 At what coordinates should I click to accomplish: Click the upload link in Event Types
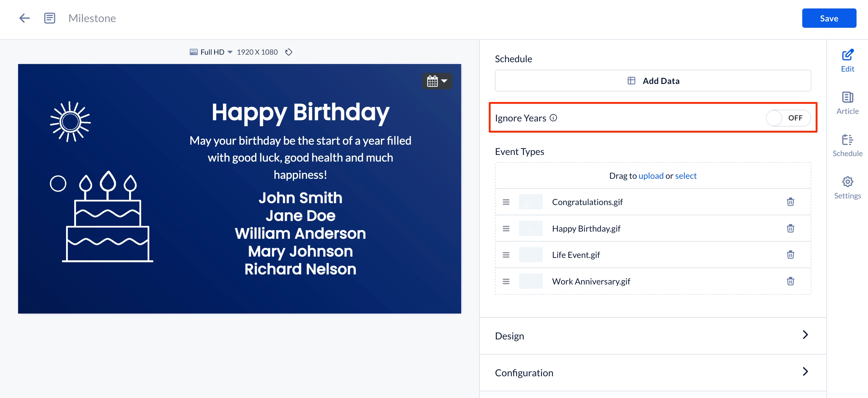click(651, 176)
